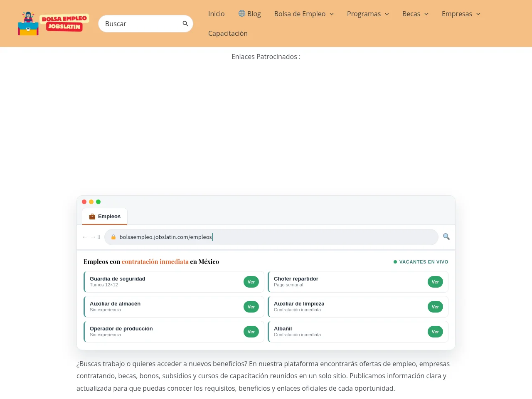
Task: Click the forward arrow in mock browser
Action: [x=93, y=237]
